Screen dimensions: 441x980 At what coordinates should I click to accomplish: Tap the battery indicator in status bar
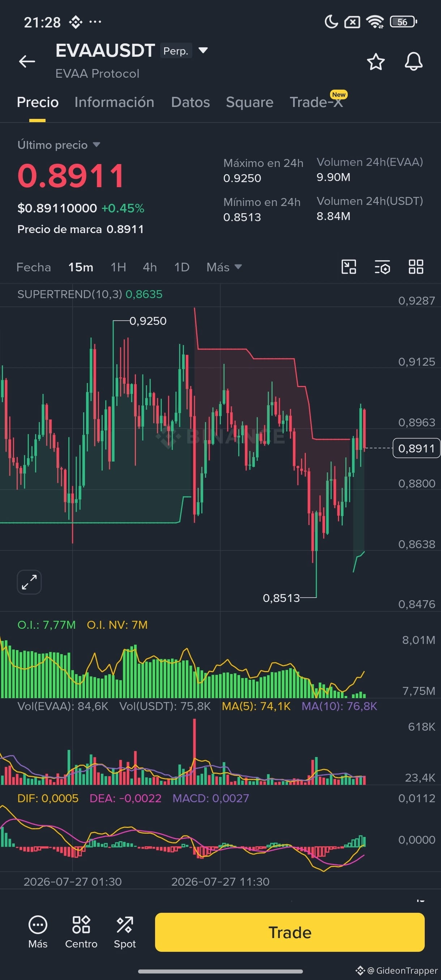(403, 22)
